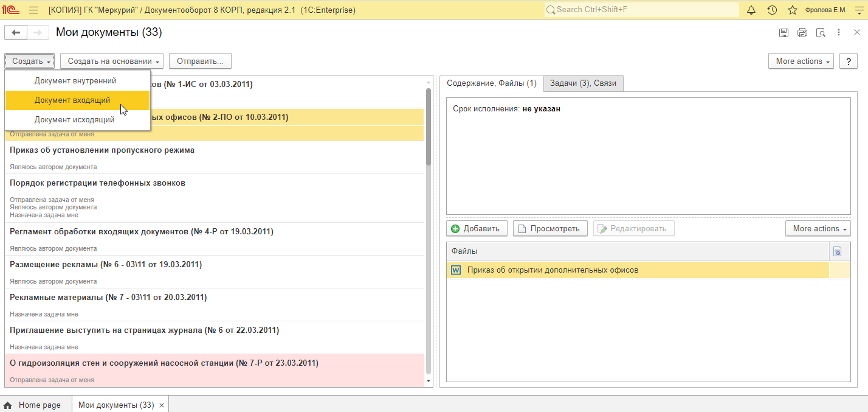
Task: Select Документ входящий from the menu
Action: pos(72,100)
